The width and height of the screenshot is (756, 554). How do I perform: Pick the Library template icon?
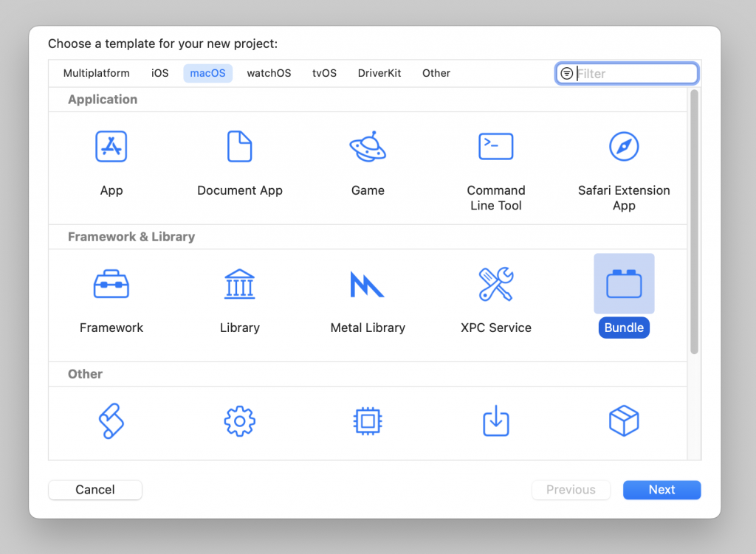click(x=240, y=284)
